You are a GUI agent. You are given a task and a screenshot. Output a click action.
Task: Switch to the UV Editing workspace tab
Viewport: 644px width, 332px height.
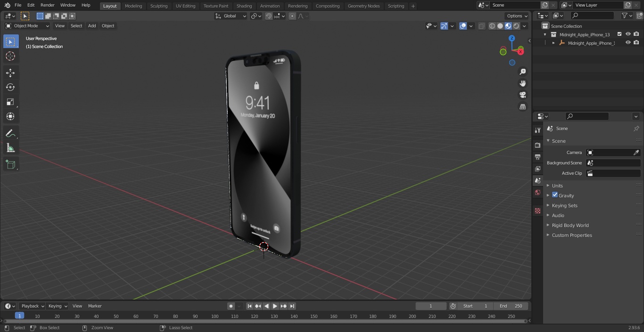point(185,6)
